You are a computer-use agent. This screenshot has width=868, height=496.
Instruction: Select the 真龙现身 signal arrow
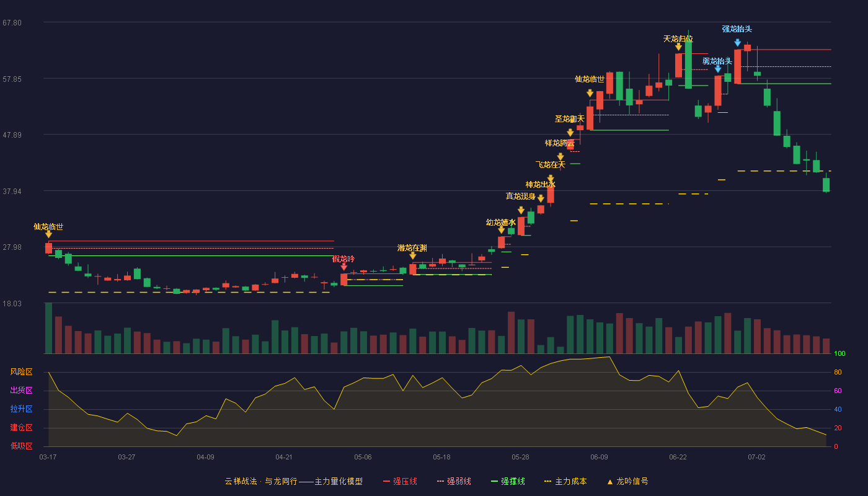tap(521, 211)
